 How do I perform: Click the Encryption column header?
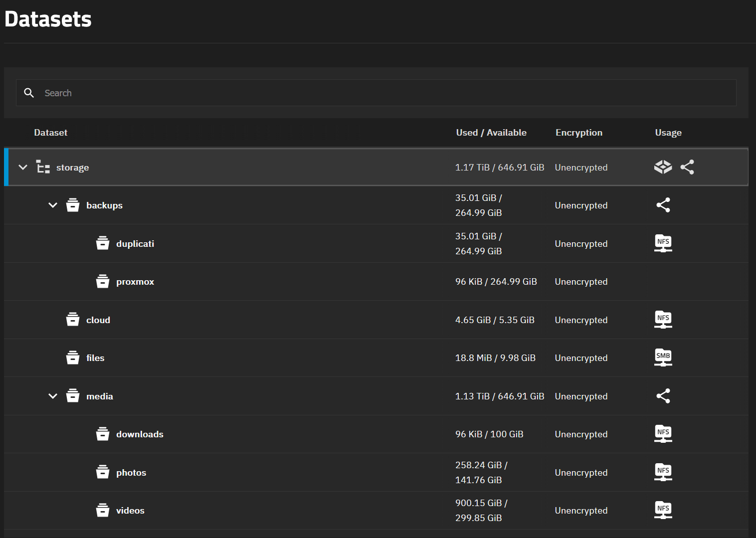pos(578,133)
